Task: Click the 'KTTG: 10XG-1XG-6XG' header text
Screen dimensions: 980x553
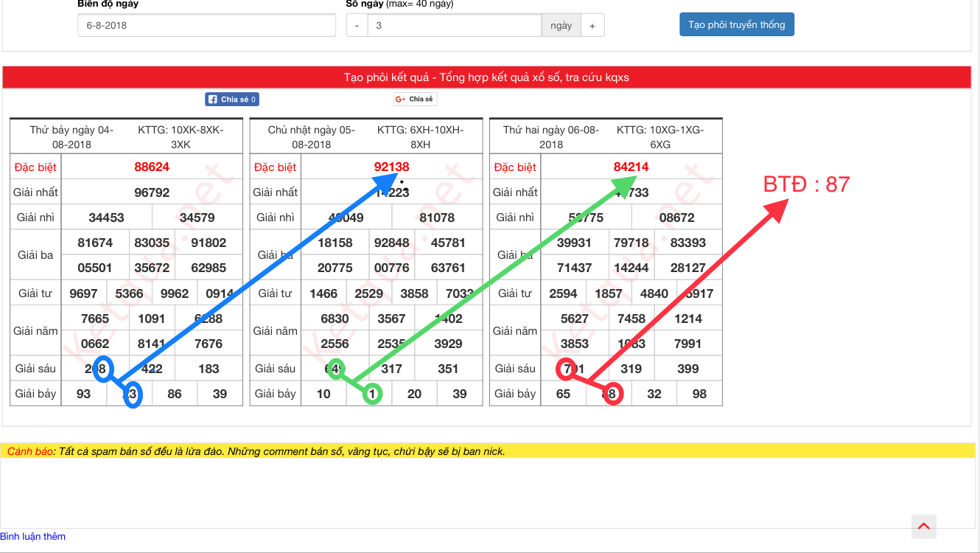Action: tap(660, 137)
